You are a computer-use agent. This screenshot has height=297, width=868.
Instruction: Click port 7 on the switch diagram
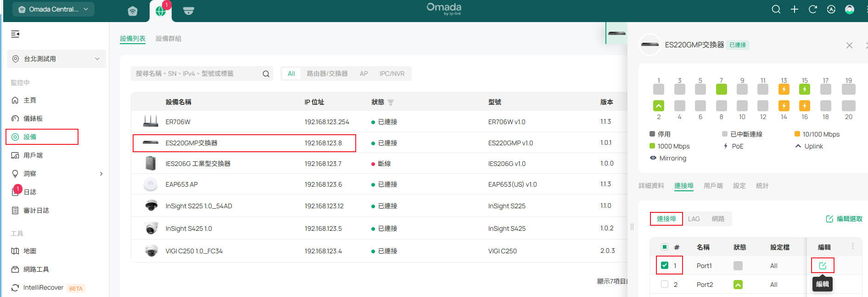pos(721,89)
